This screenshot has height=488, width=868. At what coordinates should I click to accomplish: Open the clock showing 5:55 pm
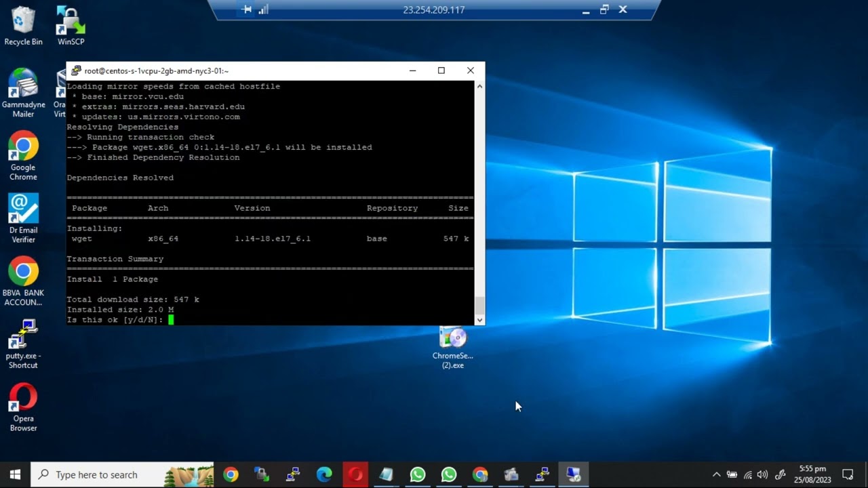point(812,474)
